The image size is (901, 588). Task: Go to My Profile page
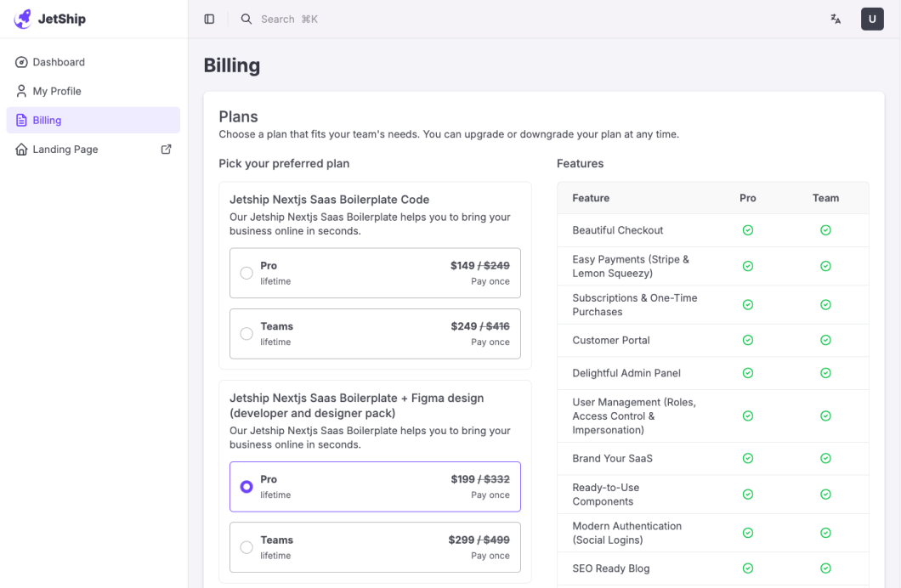(x=57, y=91)
